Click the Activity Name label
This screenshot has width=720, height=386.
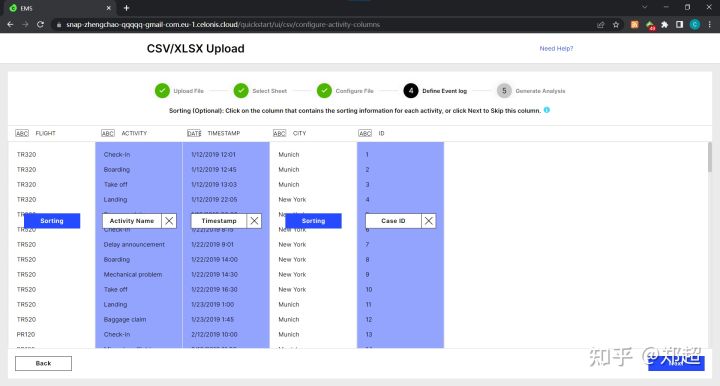click(x=132, y=221)
